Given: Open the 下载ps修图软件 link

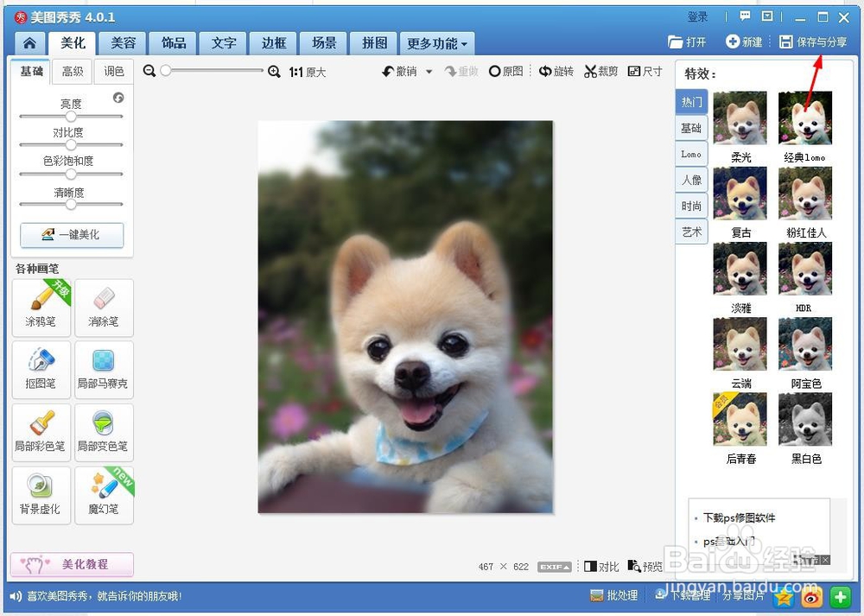Looking at the screenshot, I should pyautogui.click(x=739, y=518).
